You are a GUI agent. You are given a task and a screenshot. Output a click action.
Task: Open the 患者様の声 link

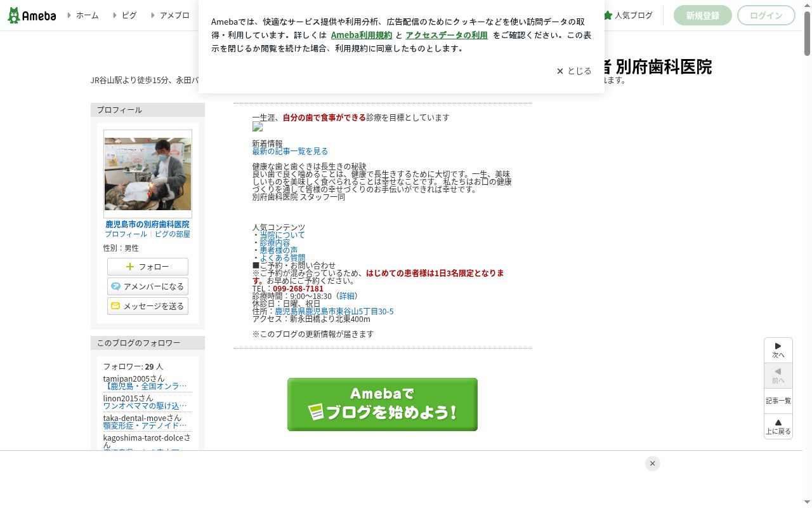pos(278,250)
